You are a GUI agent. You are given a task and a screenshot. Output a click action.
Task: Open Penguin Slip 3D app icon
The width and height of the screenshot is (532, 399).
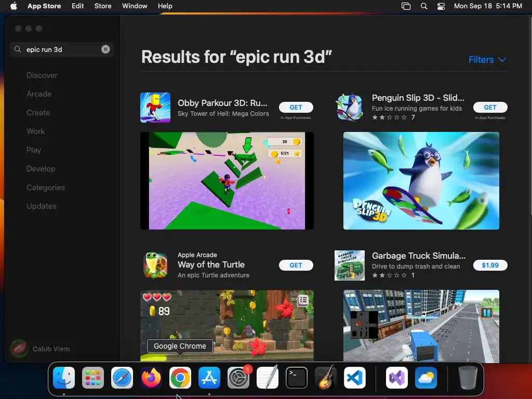350,107
